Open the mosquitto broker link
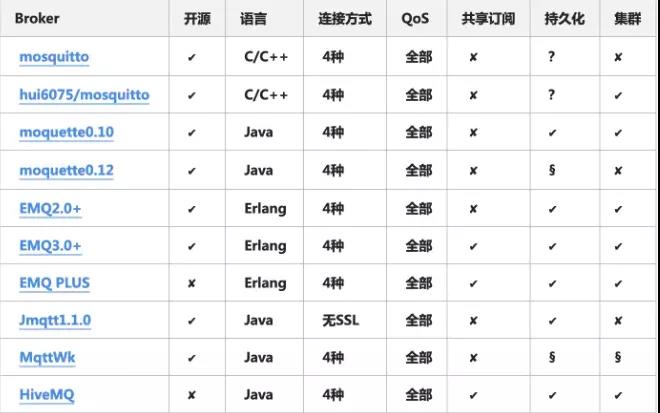 54,57
